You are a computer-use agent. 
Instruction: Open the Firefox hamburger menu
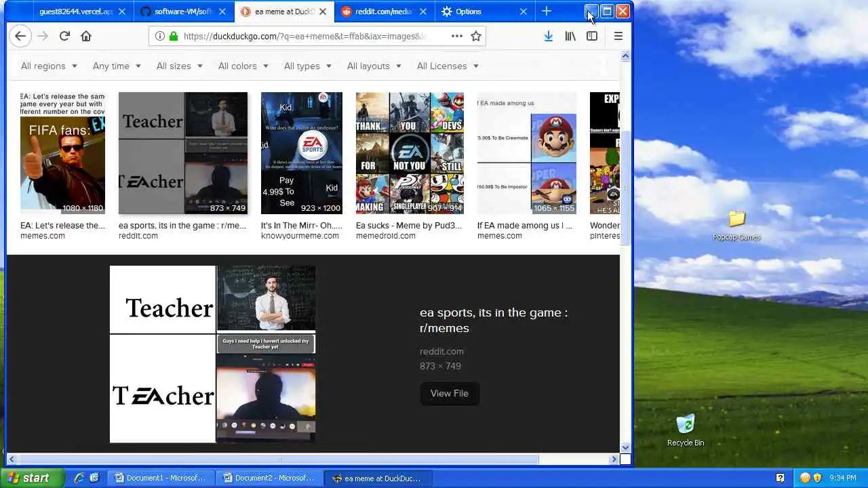coord(618,37)
